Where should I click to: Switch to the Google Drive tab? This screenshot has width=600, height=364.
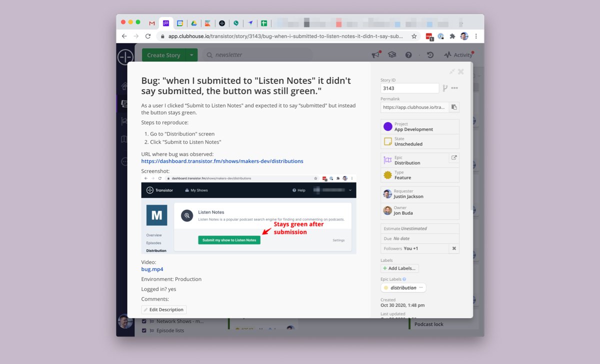(x=193, y=23)
